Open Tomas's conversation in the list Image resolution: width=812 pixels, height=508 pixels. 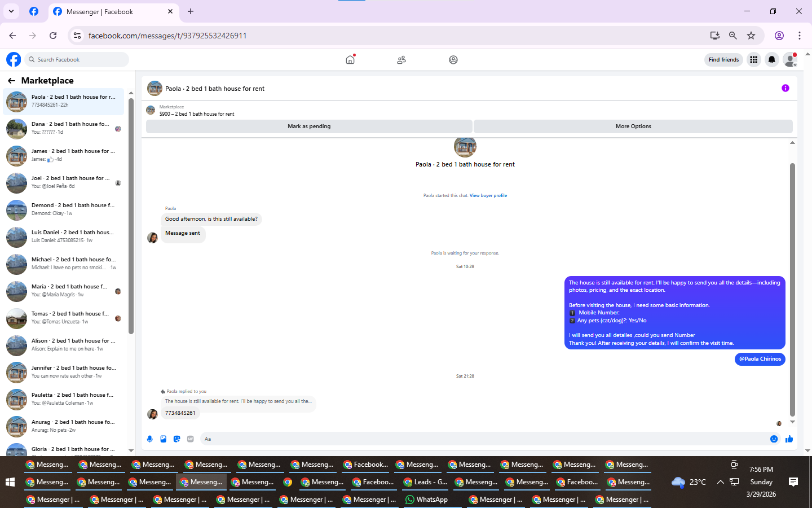64,318
